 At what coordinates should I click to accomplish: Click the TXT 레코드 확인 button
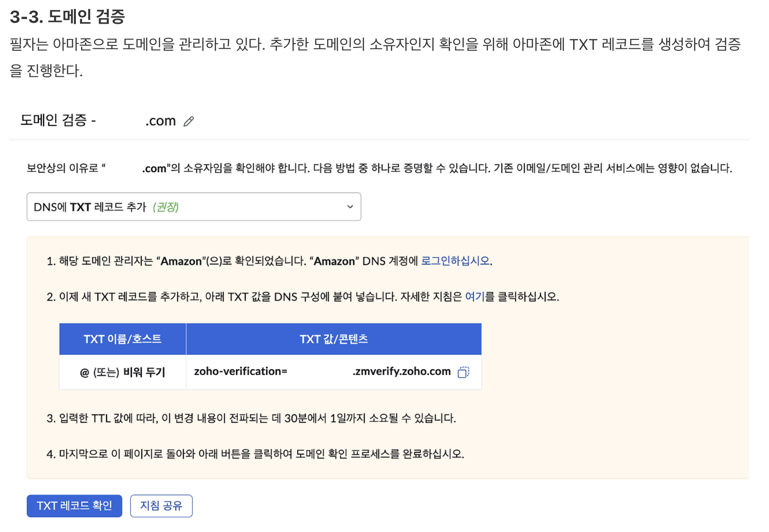pos(74,506)
